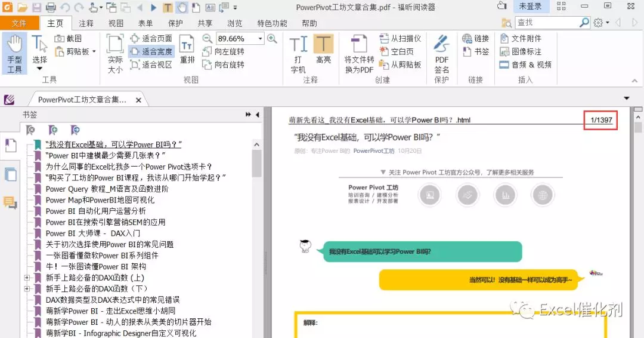Open the File (文件) menu
Viewport: 644px width, 338px height.
[19, 23]
